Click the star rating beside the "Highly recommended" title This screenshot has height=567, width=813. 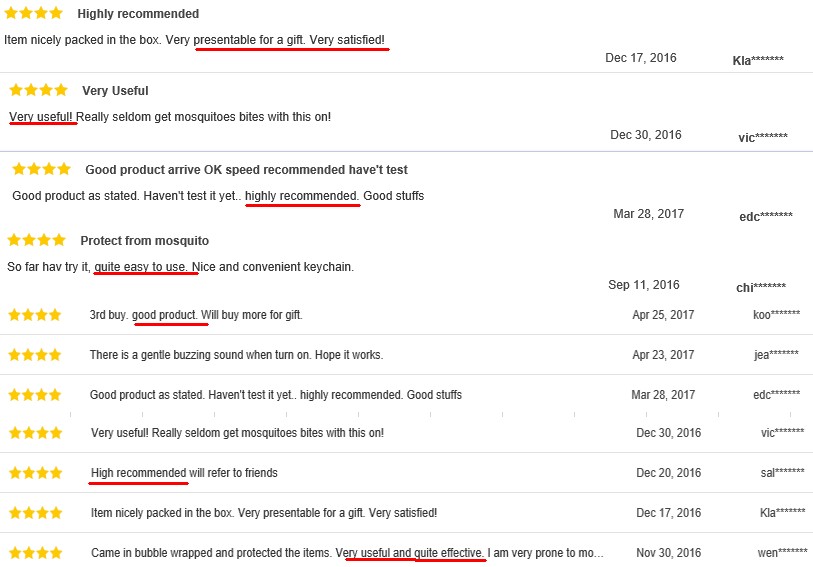tap(35, 14)
